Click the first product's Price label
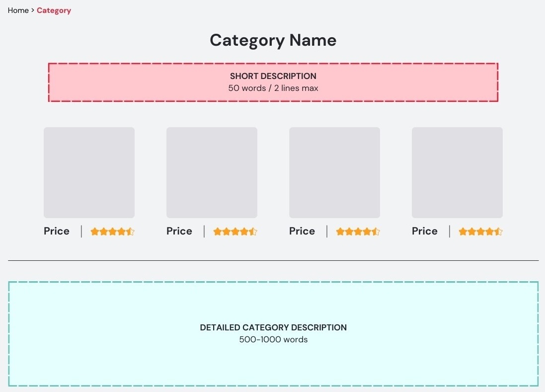Viewport: 545px width, 392px height. click(57, 231)
